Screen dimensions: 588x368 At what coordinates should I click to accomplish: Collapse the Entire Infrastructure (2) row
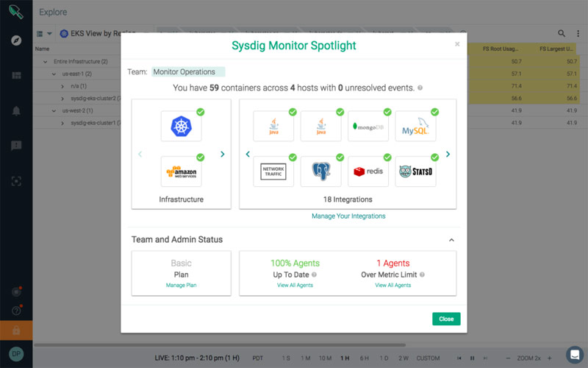pyautogui.click(x=46, y=62)
